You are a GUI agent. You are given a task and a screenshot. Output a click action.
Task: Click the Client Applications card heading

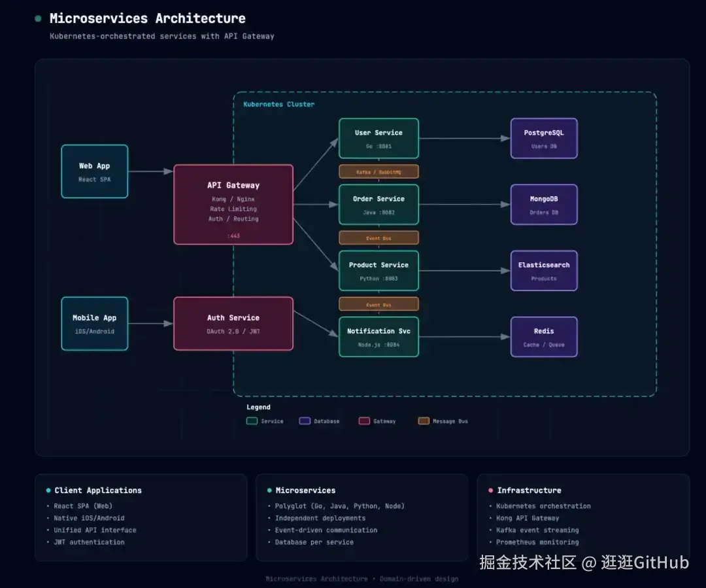click(x=98, y=491)
